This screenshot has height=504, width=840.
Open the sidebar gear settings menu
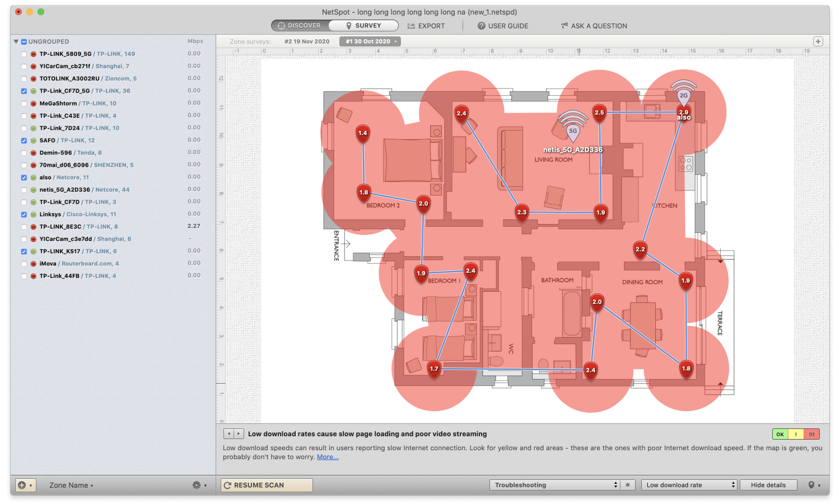[x=199, y=485]
